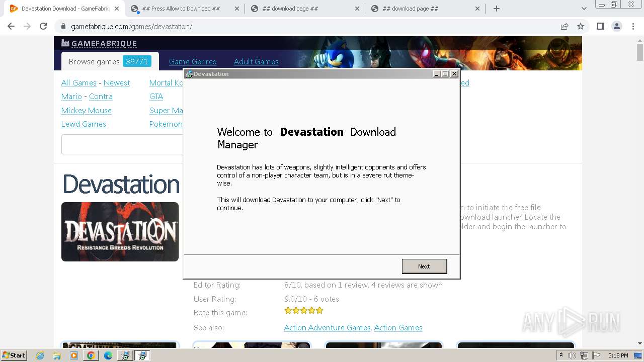Viewport: 644px width, 362px height.
Task: Click Devastation game cover thumbnail
Action: [x=120, y=232]
